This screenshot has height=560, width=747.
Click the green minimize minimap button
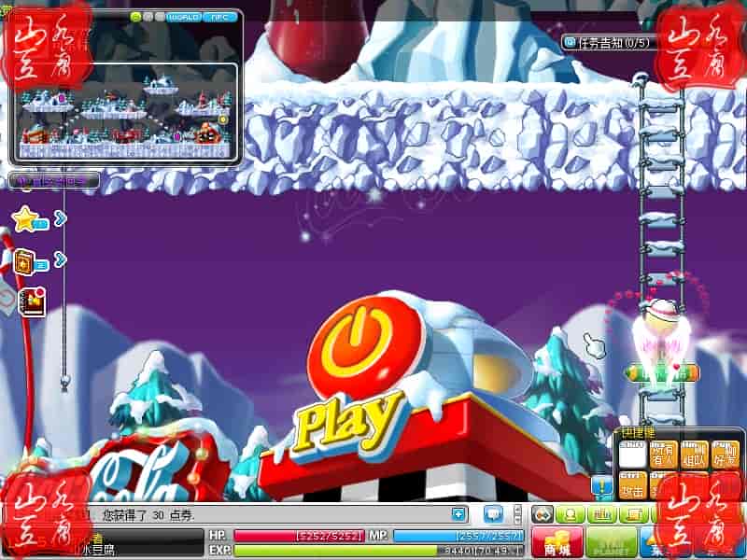click(x=136, y=17)
